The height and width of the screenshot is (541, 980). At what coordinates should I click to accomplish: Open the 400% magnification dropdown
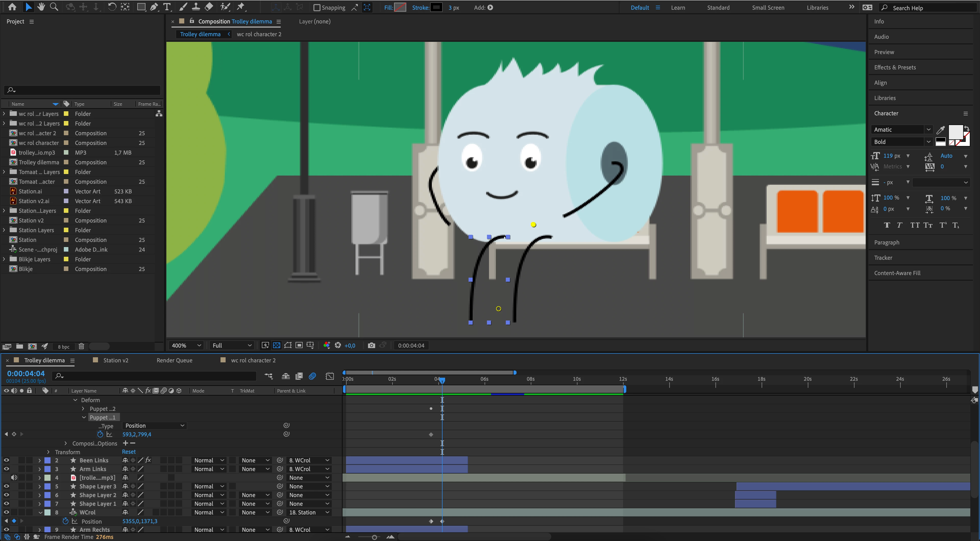coord(186,346)
